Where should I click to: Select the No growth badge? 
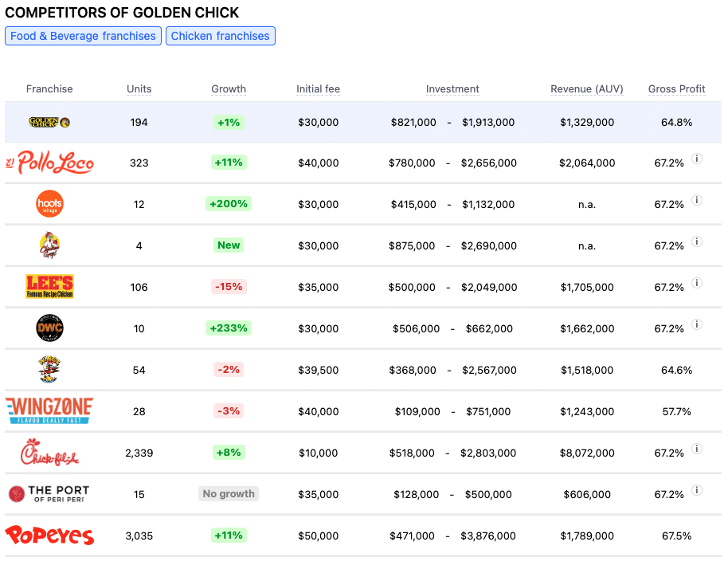coord(229,493)
